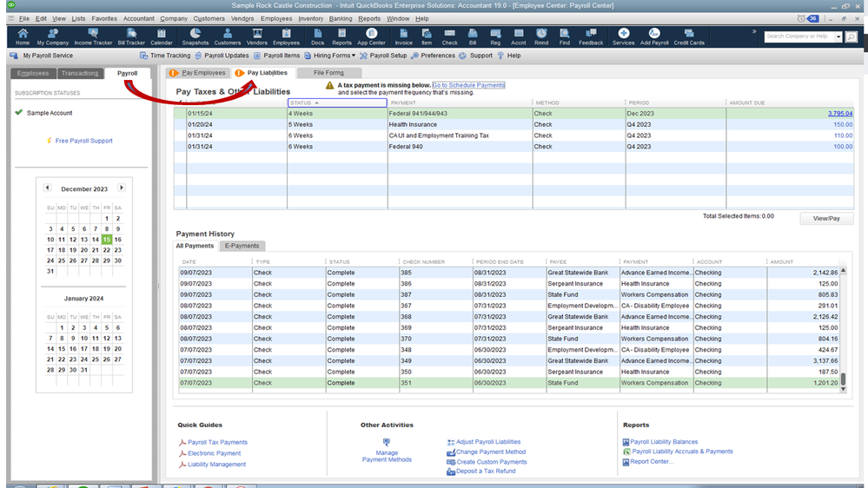Go to next month in December 2023 calendar
Viewport: 868px width, 488px height.
[121, 188]
